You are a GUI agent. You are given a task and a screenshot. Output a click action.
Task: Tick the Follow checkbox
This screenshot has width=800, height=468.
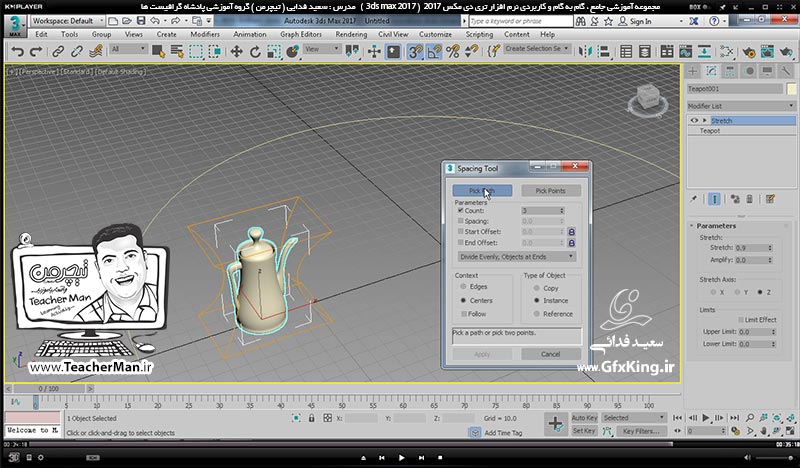(x=463, y=314)
